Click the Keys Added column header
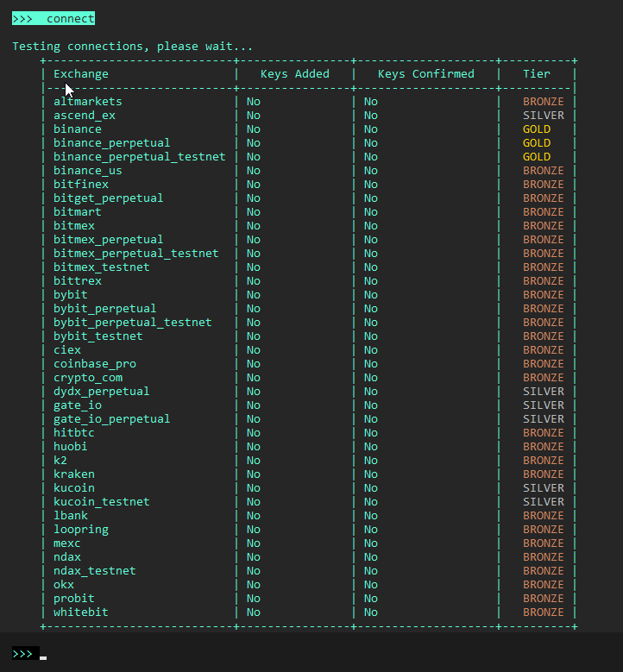Screen dimensions: 623x672 294,74
